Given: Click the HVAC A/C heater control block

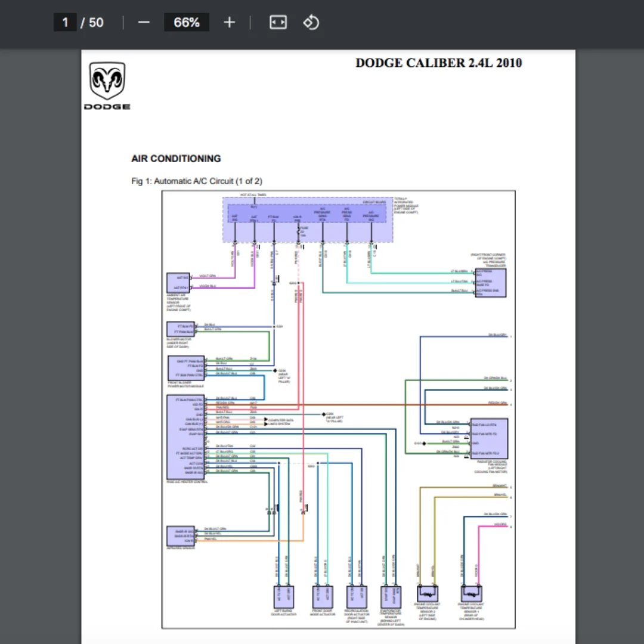Looking at the screenshot, I should [x=185, y=437].
